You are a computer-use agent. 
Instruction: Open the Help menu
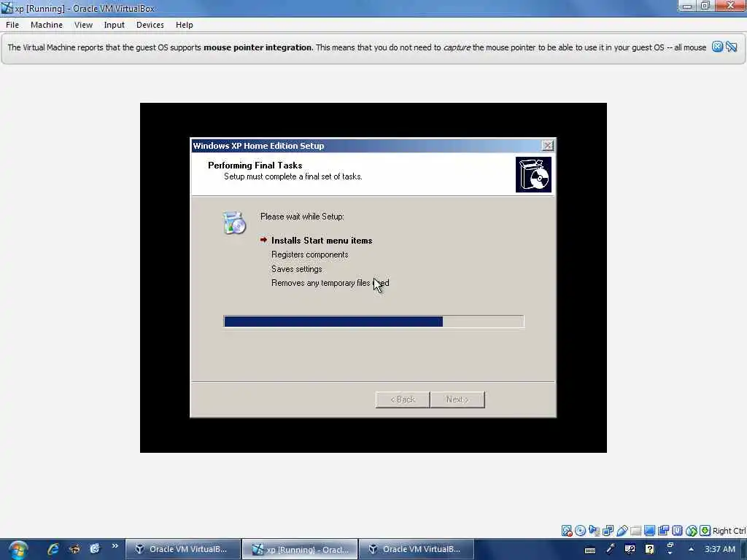click(185, 25)
